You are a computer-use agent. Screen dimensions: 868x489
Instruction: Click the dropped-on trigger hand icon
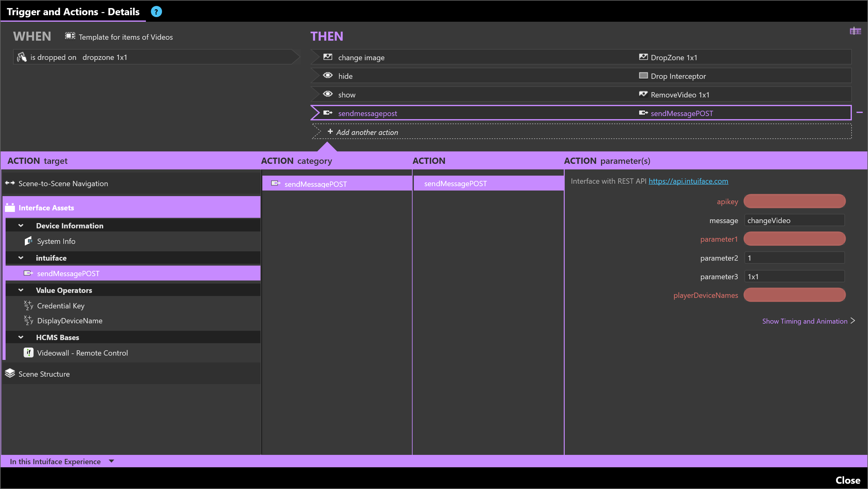tap(22, 57)
